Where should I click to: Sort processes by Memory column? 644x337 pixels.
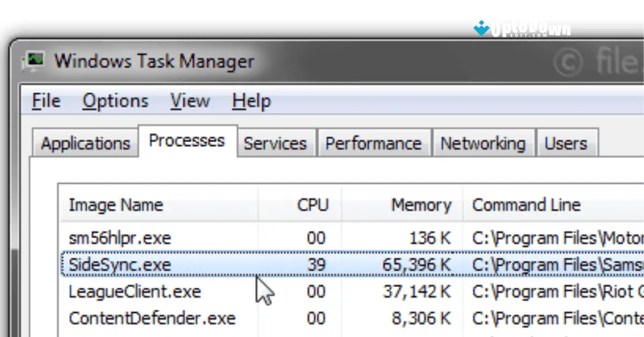tap(422, 205)
